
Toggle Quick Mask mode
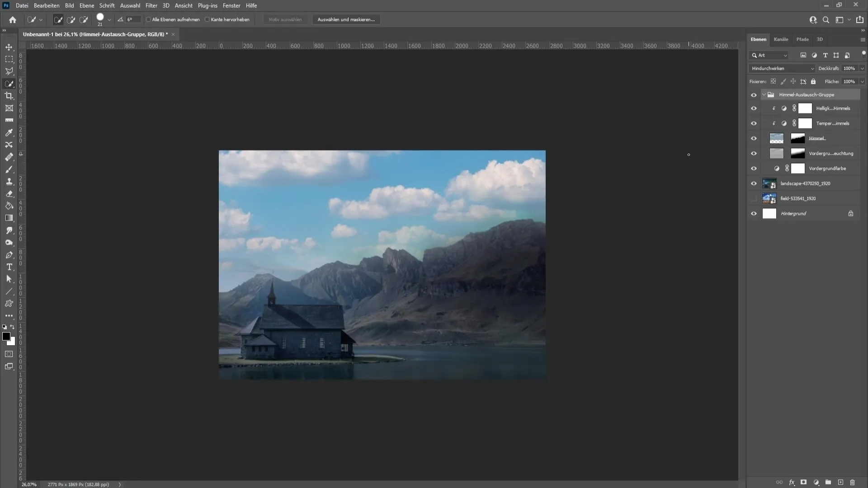(9, 354)
